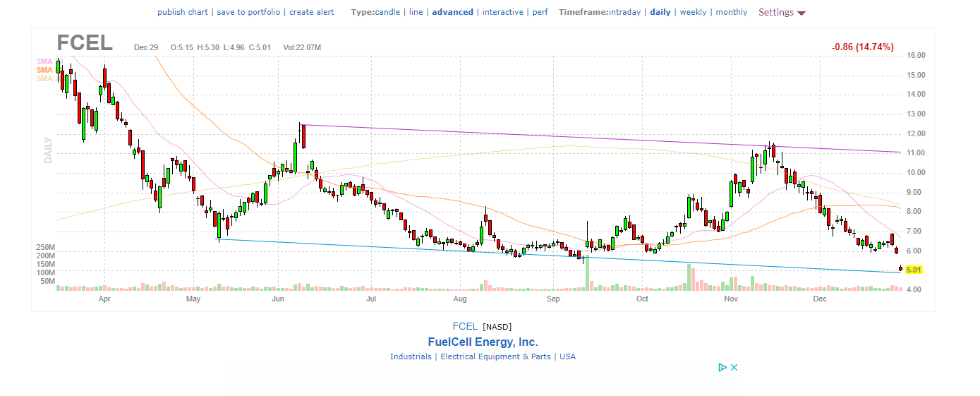Switch chart type to candle
Image resolution: width=980 pixels, height=396 pixels.
point(387,12)
